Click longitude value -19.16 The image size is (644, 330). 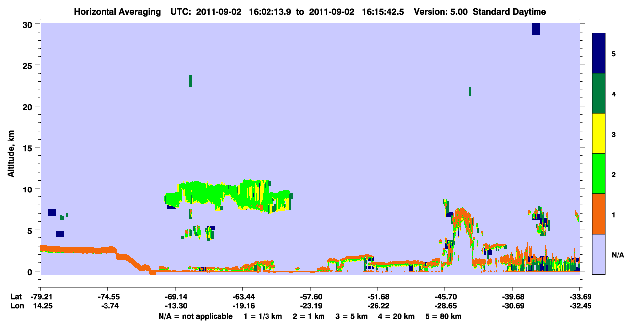243,306
